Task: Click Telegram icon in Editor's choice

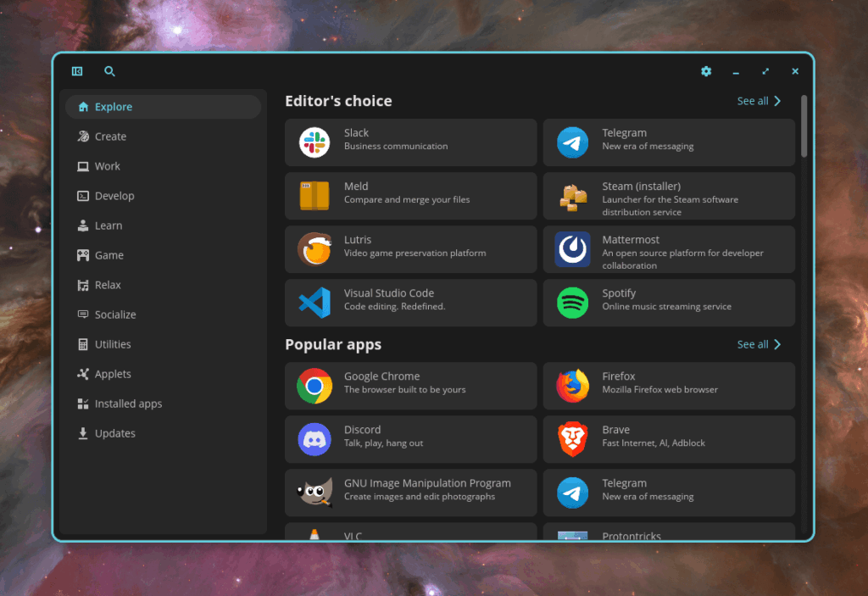Action: pyautogui.click(x=572, y=142)
